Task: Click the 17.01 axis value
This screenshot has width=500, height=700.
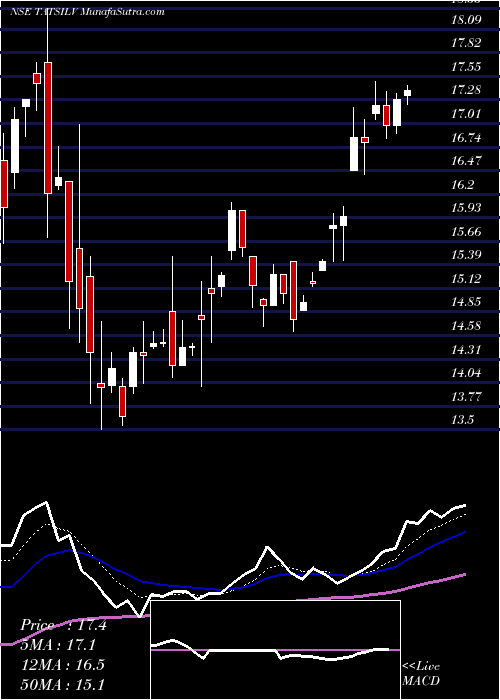Action: [466, 114]
